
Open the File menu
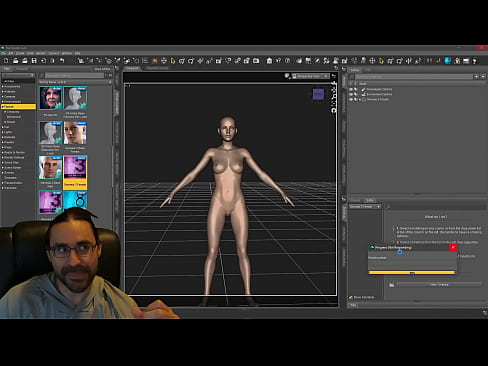(x=3, y=53)
